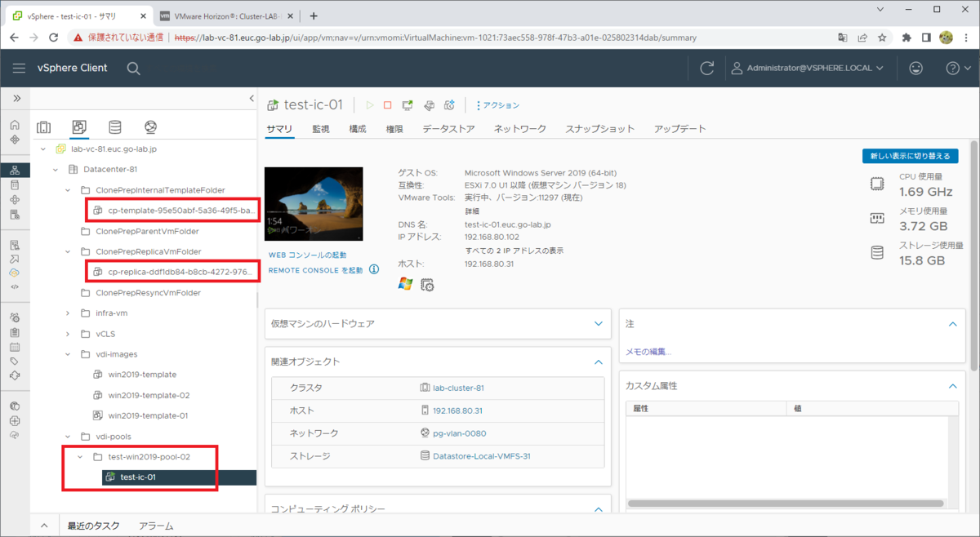The height and width of the screenshot is (537, 980).
Task: Collapse the 注 notes panel
Action: point(952,323)
